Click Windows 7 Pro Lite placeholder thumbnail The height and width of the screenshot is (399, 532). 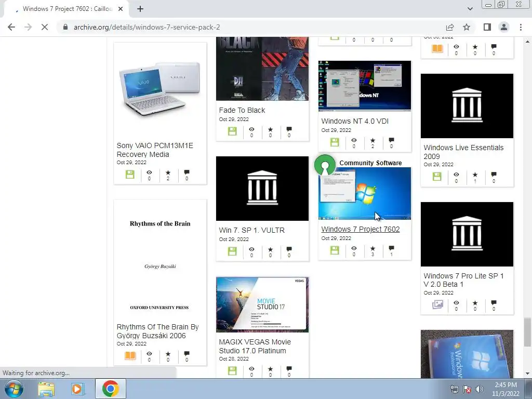pos(467,234)
